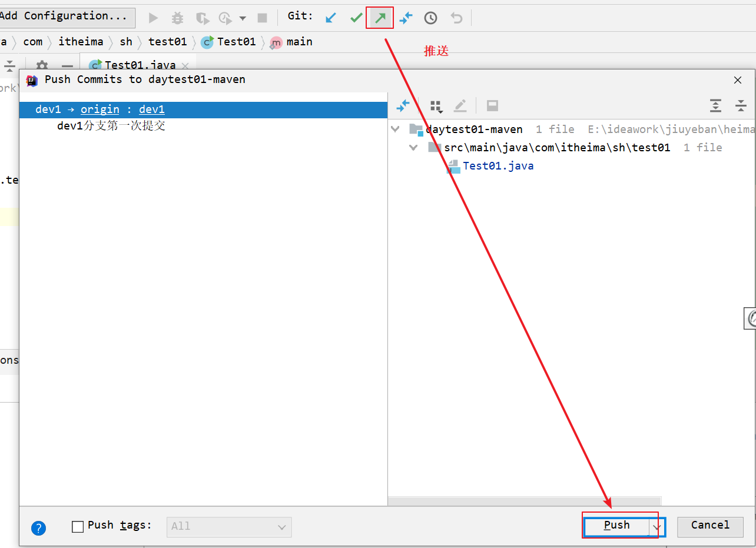This screenshot has width=756, height=548.
Task: Click the Push button
Action: [x=616, y=526]
